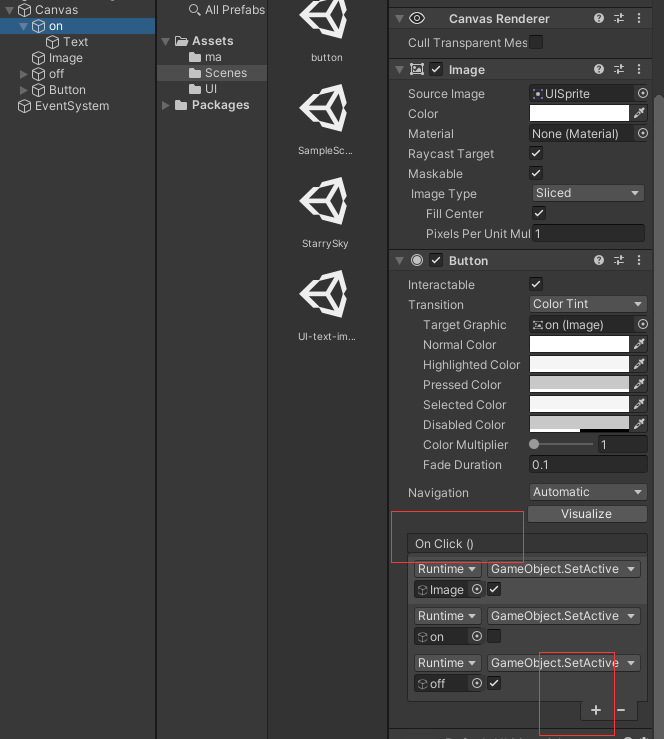Click the Pressed Color swatch
The image size is (664, 739).
(x=579, y=384)
